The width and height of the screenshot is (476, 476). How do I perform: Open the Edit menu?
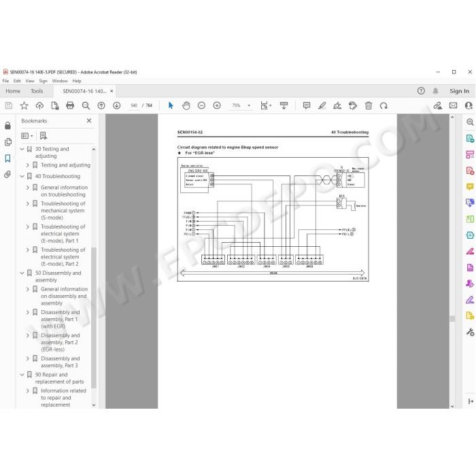[17, 81]
